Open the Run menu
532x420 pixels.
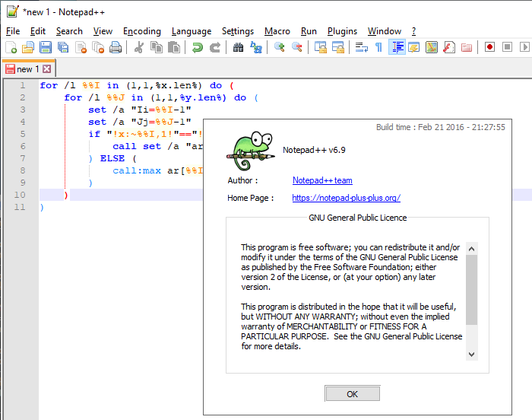309,31
